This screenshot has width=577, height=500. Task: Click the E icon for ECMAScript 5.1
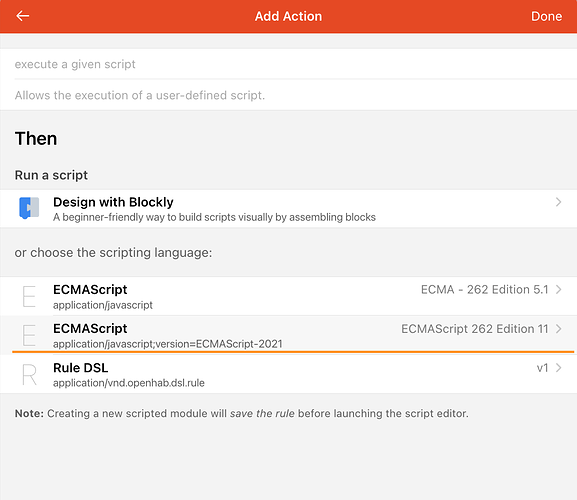(29, 297)
